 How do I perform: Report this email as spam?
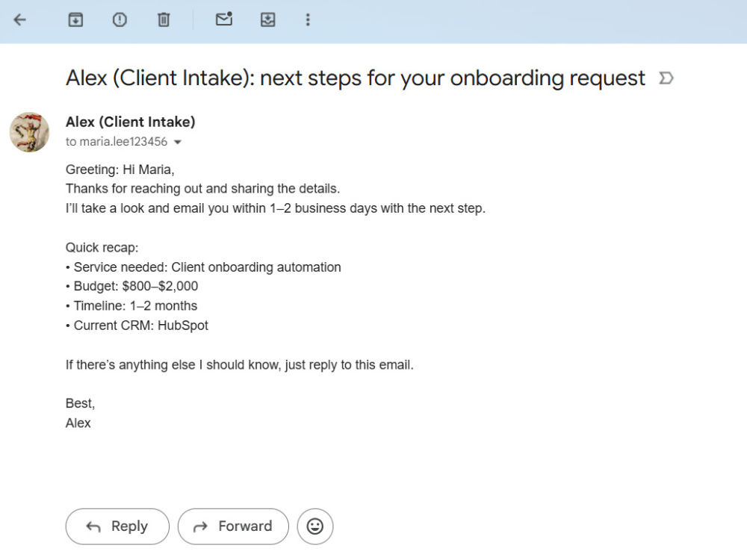[x=119, y=19]
